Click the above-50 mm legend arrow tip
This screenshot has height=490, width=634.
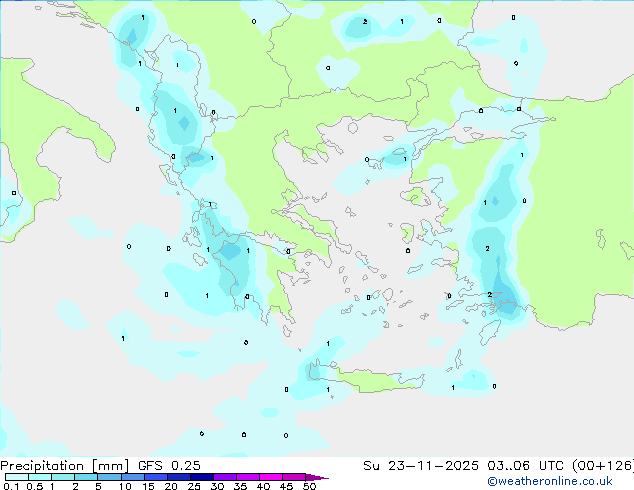point(317,477)
